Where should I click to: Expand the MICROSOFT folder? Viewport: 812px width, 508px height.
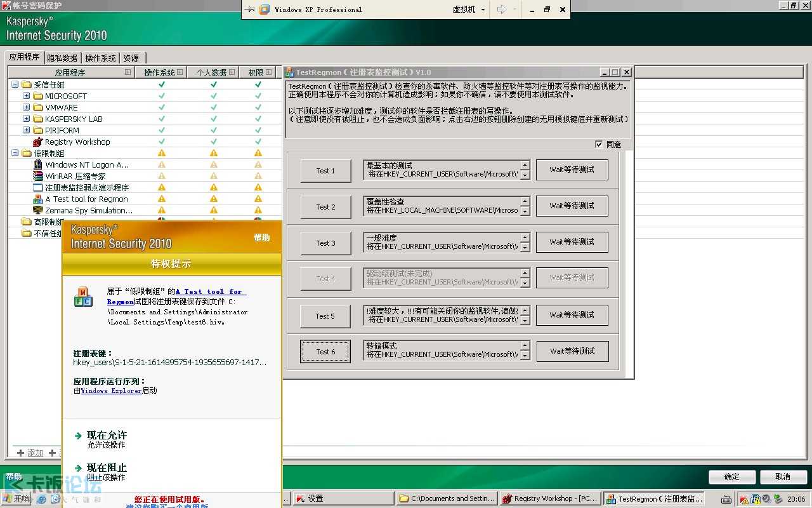pos(26,96)
